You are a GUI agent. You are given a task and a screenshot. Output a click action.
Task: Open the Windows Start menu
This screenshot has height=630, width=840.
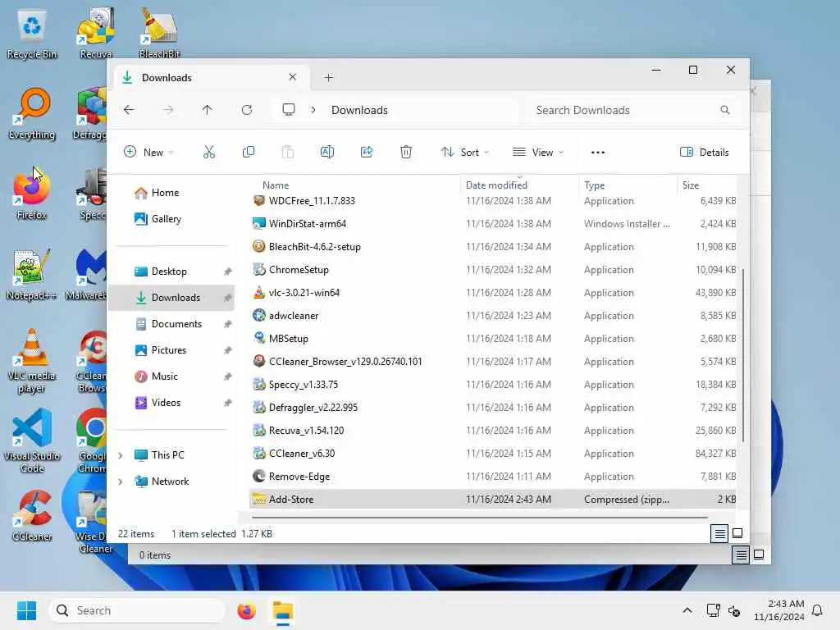[x=26, y=610]
